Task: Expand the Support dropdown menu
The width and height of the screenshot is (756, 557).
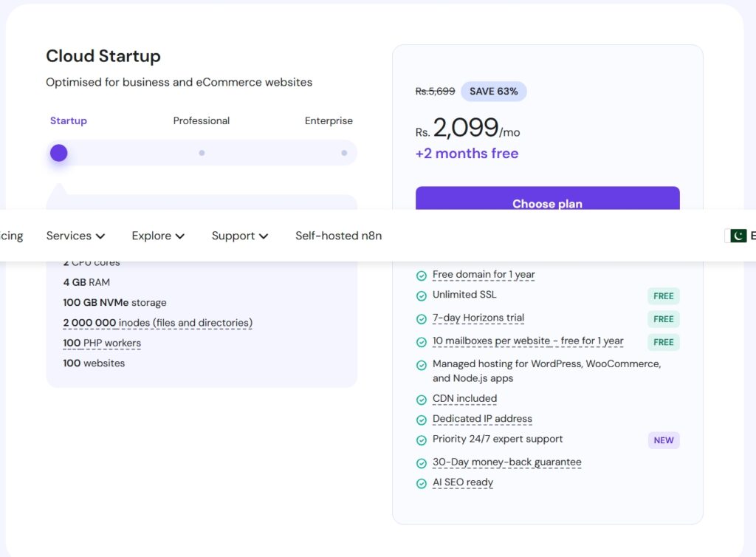Action: [x=239, y=236]
